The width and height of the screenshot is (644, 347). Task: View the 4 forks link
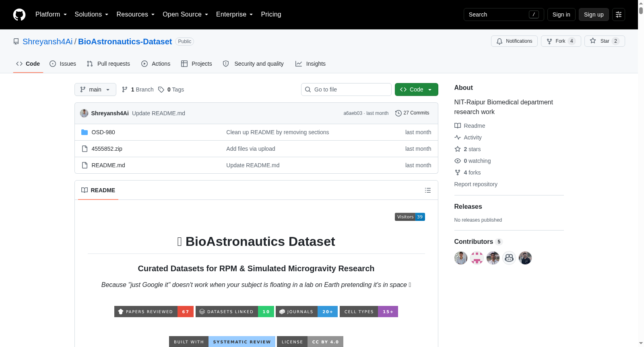tap(468, 172)
